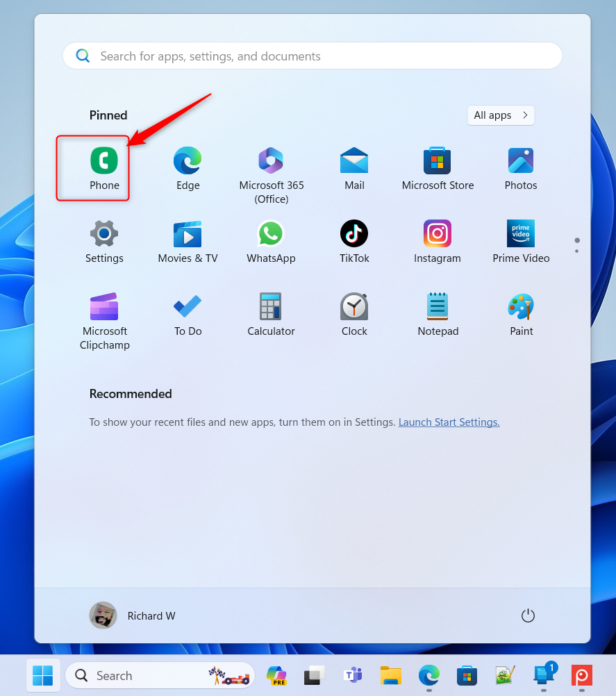The image size is (616, 696).
Task: Expand the All apps list
Action: (501, 115)
